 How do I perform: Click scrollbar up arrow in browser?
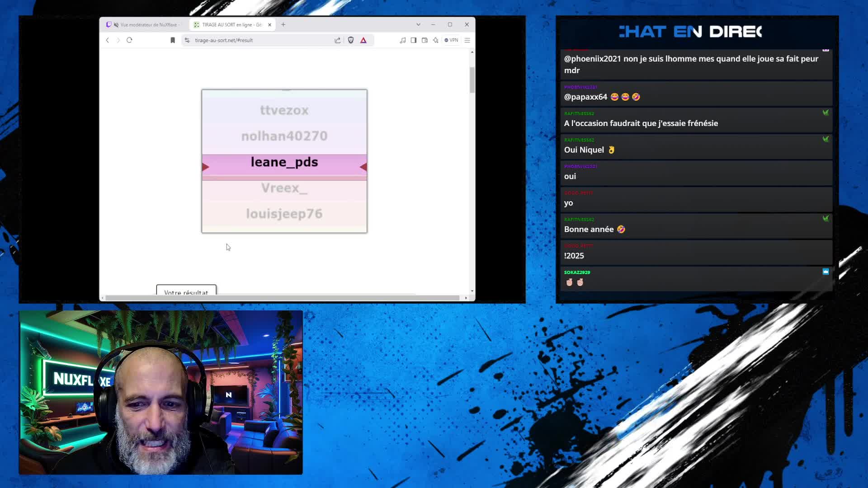472,52
